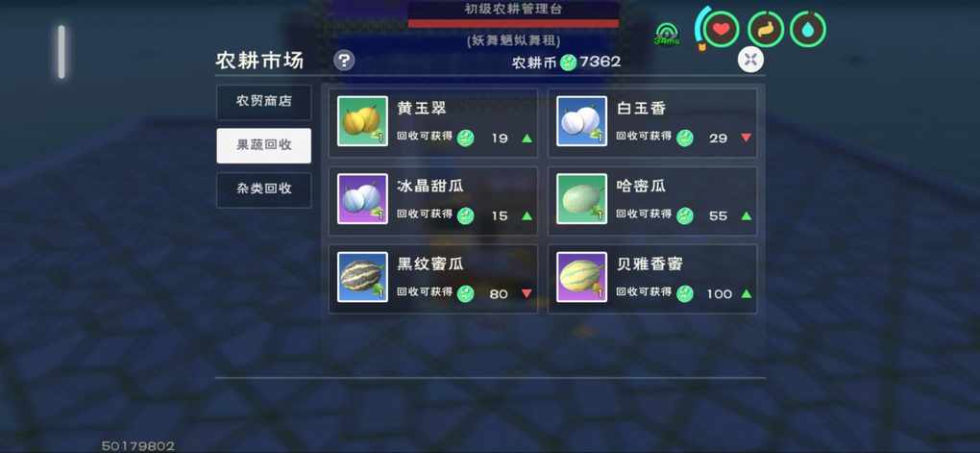980x453 pixels.
Task: Click the 农耕币 coin icon beside 7362
Action: click(568, 62)
